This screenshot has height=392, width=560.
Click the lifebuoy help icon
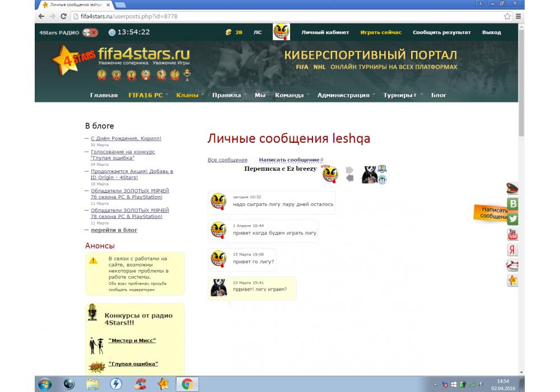[x=512, y=265]
